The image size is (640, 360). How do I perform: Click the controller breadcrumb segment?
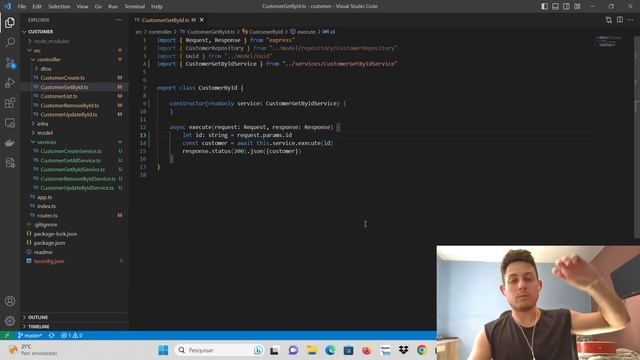tap(160, 31)
